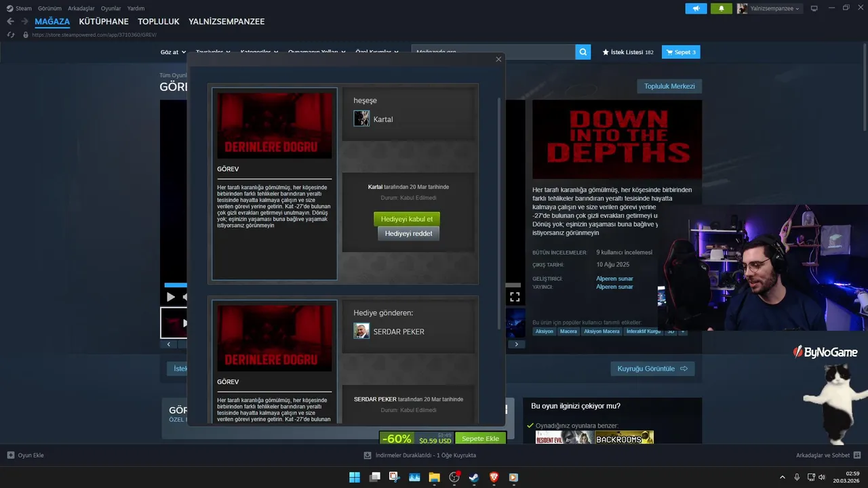Decline Kartal's gift with Hediyeyi reddet

point(408,234)
